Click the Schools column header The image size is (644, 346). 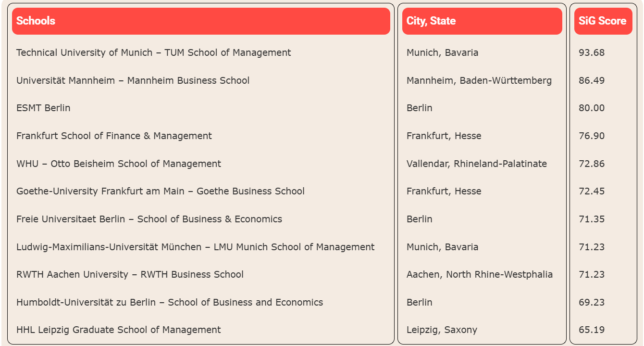[201, 21]
